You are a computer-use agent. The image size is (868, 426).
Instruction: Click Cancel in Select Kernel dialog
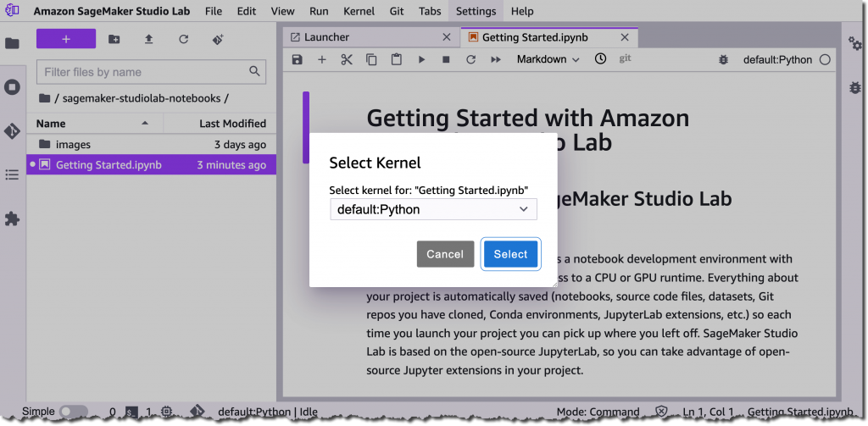point(446,254)
